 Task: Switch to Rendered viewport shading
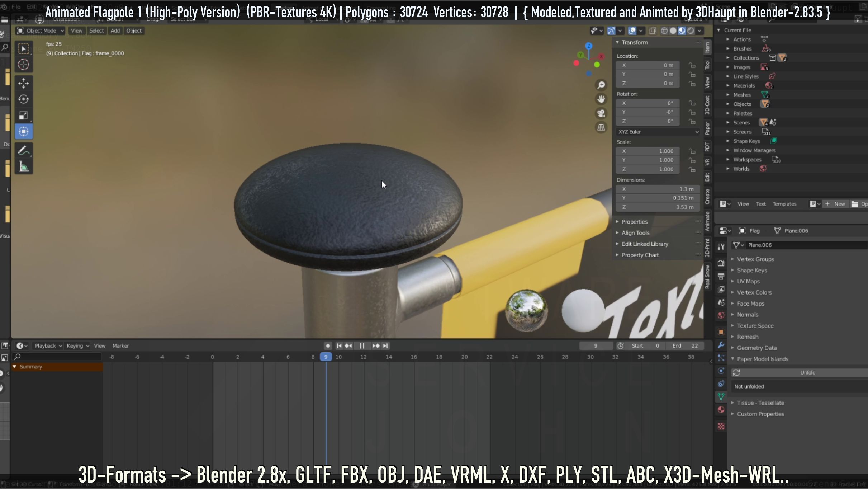click(691, 31)
